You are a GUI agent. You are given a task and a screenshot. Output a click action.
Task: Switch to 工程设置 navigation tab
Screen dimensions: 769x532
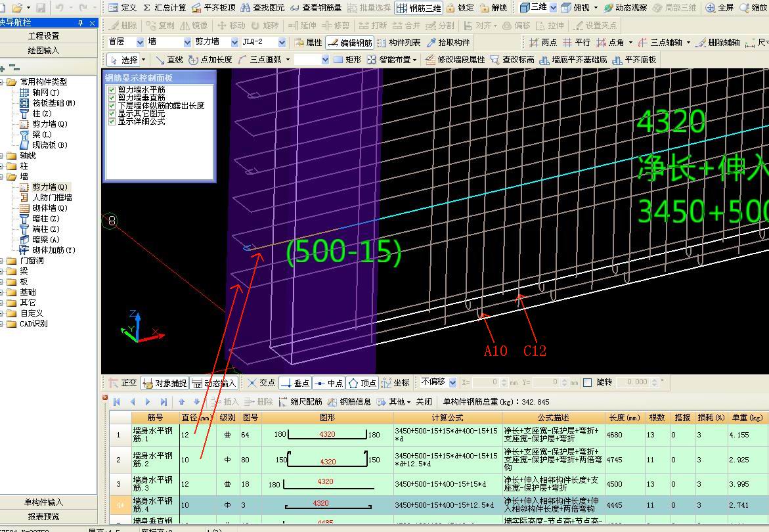[x=43, y=35]
